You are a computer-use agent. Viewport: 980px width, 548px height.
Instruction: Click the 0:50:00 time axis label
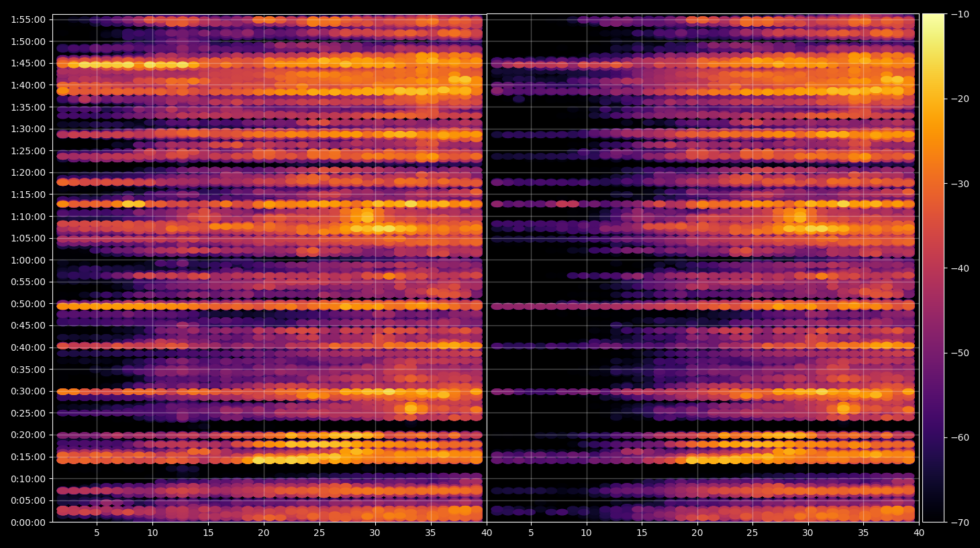pos(28,304)
